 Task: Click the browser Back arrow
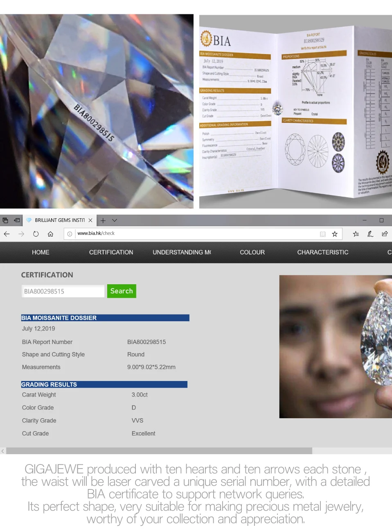[x=7, y=234]
